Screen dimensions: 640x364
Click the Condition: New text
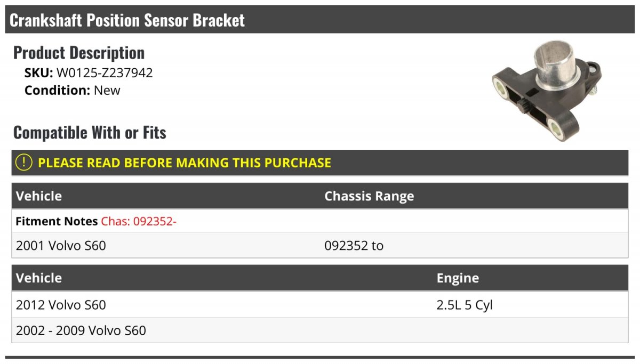(x=73, y=90)
